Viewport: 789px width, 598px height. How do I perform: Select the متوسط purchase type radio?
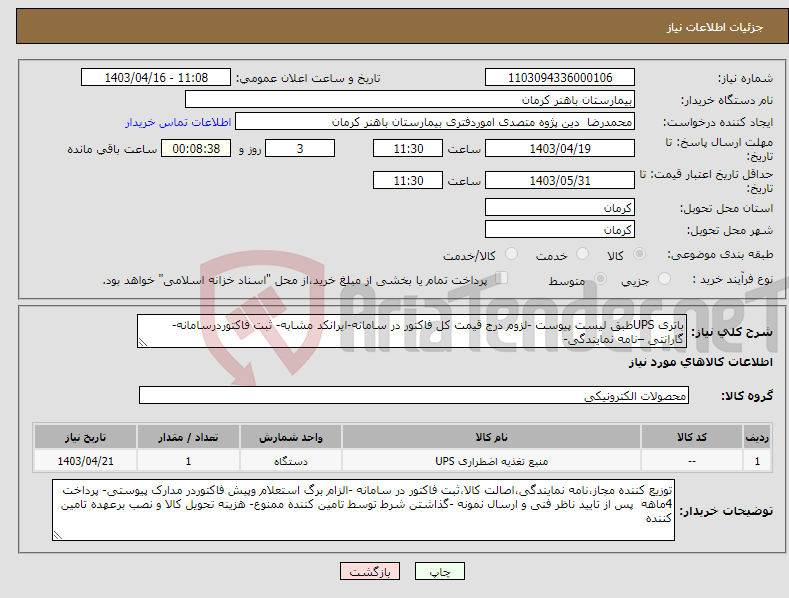[600, 278]
